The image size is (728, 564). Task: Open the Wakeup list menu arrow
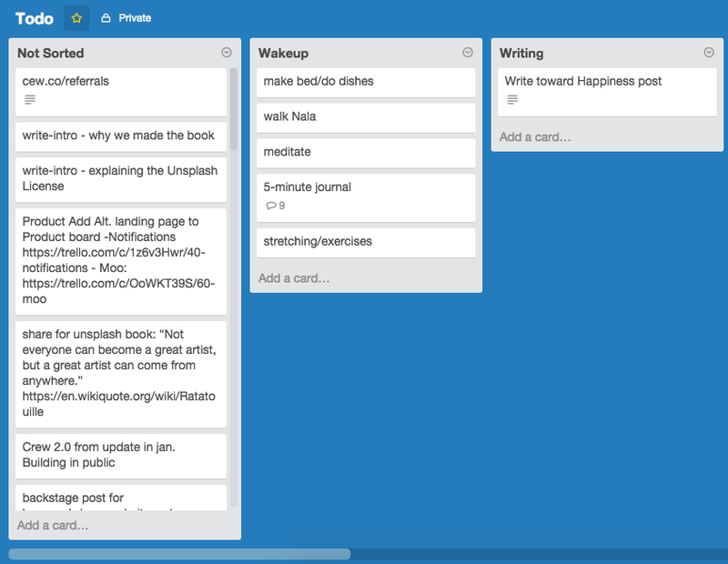[x=468, y=53]
